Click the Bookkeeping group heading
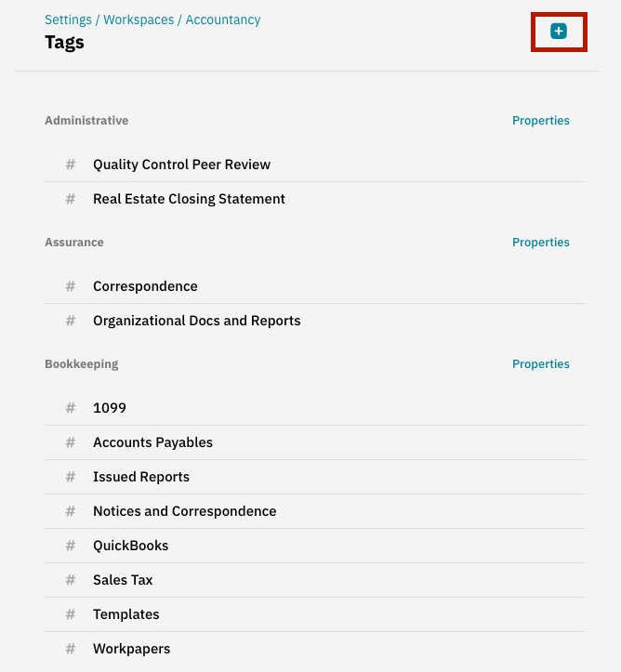This screenshot has height=672, width=621. (x=82, y=364)
